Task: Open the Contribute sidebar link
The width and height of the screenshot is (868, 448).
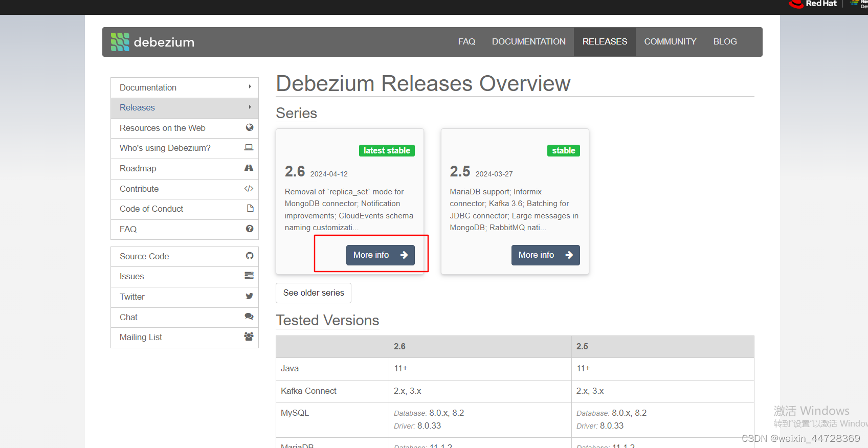Action: coord(185,189)
